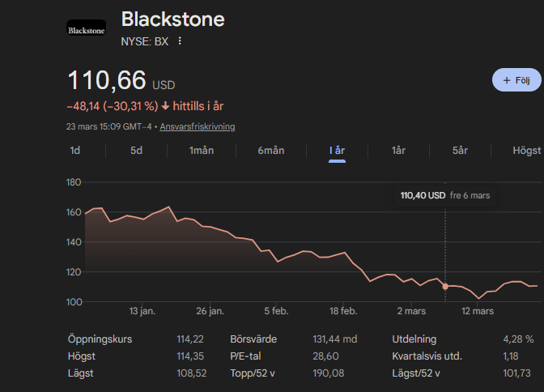Click the Lägst/52 v label
Screen dimensions: 544x392
416,373
